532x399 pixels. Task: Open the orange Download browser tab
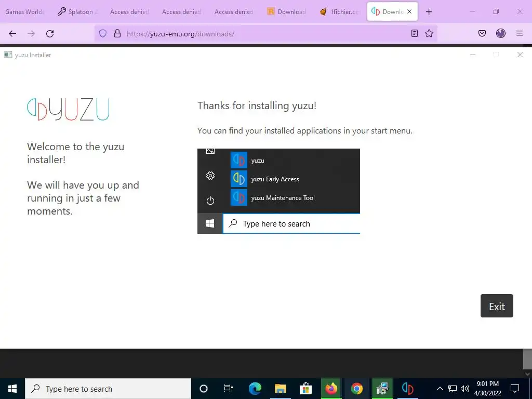[x=287, y=11]
